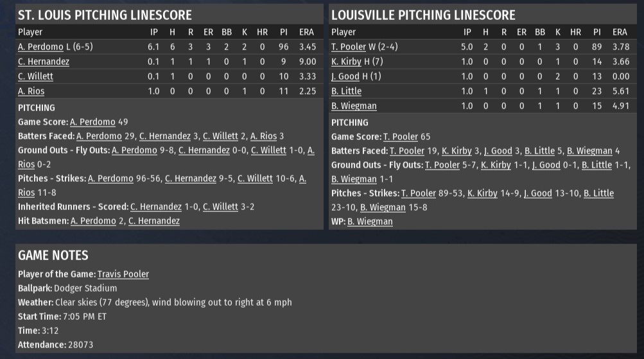Click B. Little in Louisville linescore table
The width and height of the screenshot is (644, 359).
346,91
